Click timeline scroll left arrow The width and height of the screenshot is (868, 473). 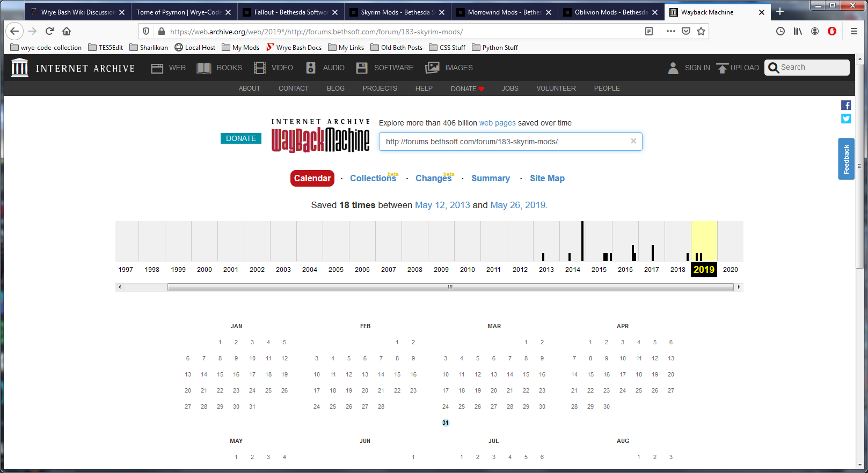(x=119, y=287)
